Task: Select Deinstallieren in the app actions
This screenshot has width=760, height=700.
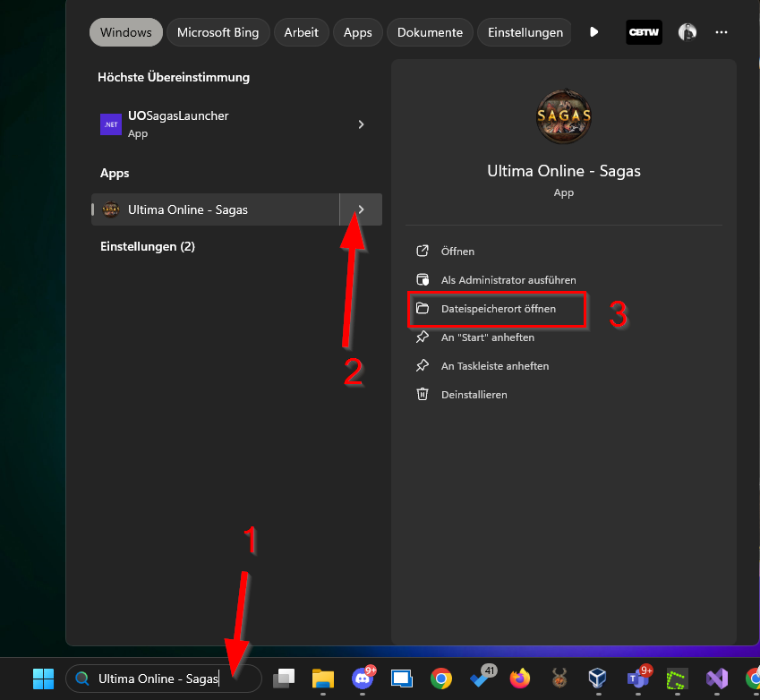Action: (x=474, y=395)
